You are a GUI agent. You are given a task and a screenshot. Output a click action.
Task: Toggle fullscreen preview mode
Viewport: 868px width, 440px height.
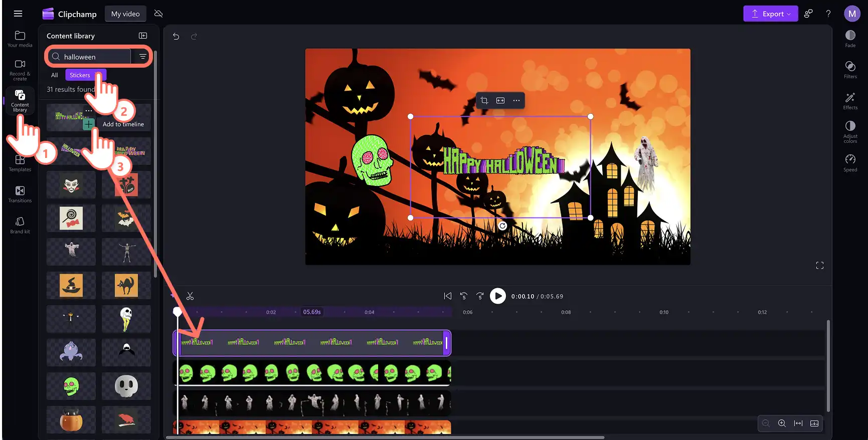tap(820, 265)
